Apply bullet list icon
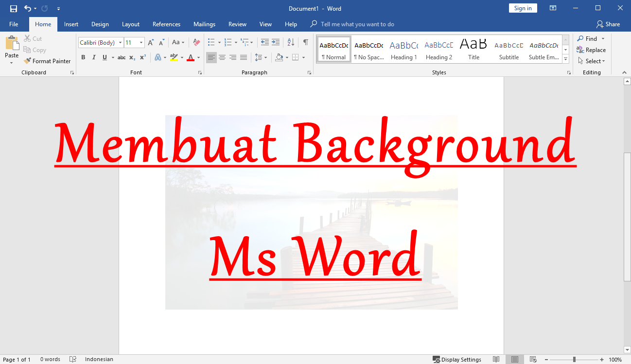This screenshot has height=364, width=631. [x=211, y=42]
